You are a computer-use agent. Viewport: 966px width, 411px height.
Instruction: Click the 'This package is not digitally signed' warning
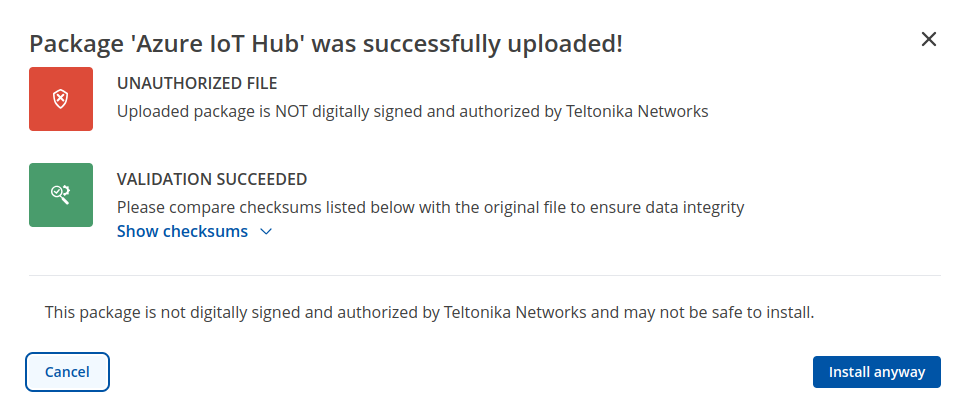[430, 312]
